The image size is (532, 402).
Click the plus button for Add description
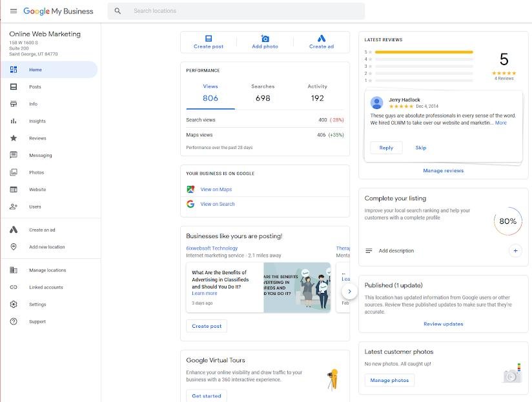click(515, 251)
